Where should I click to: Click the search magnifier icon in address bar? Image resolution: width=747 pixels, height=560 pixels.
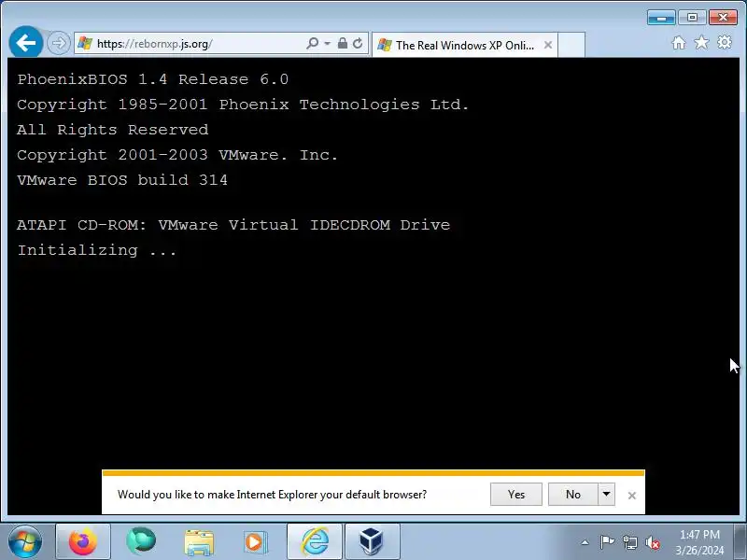[x=313, y=43]
